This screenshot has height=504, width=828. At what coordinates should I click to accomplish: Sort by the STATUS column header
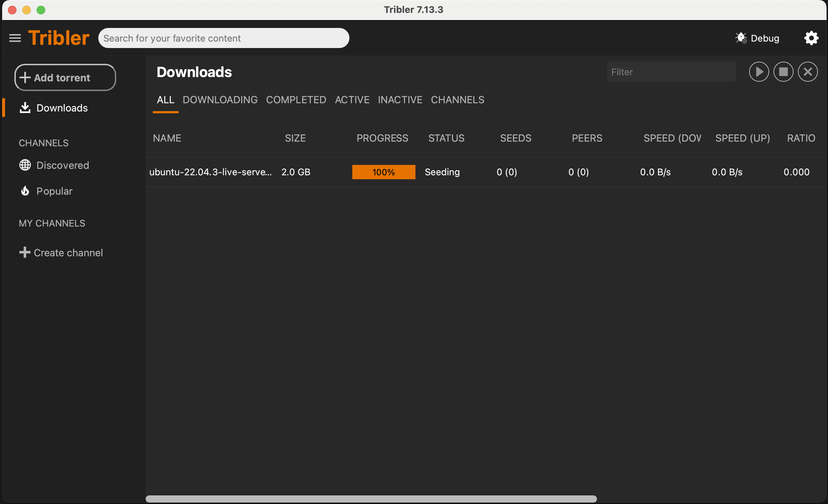(x=446, y=138)
